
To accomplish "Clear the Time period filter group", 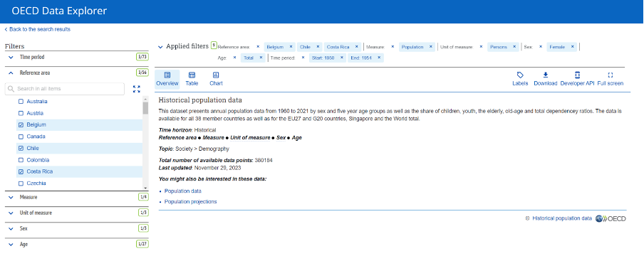I will (x=303, y=58).
